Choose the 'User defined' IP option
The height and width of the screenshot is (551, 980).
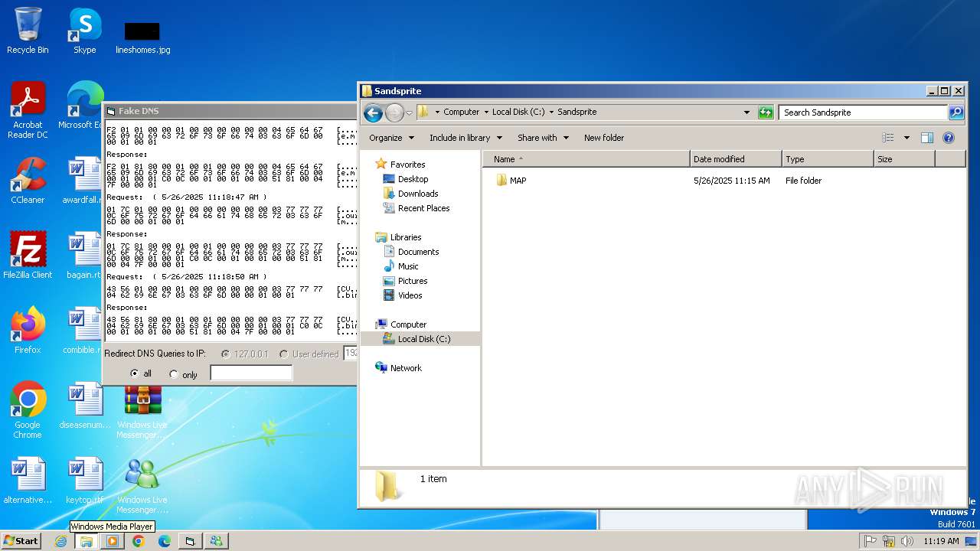(284, 354)
